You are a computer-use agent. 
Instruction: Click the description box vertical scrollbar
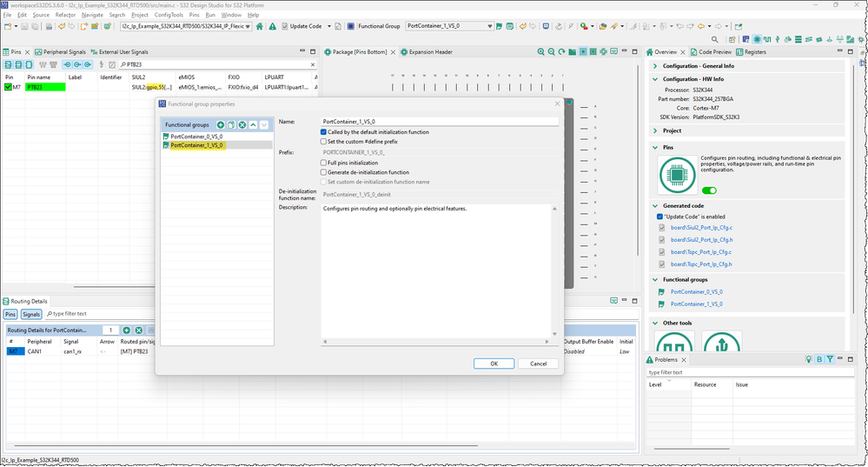[554, 271]
